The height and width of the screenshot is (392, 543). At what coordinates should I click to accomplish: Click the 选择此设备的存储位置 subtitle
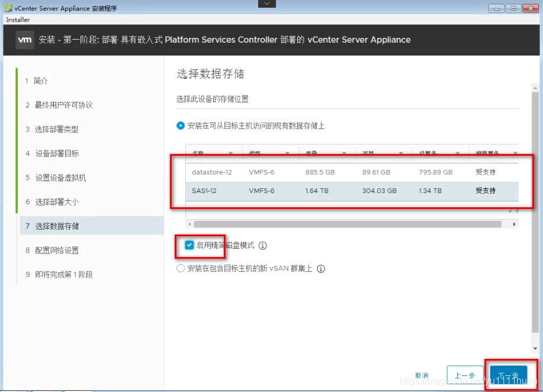point(212,99)
